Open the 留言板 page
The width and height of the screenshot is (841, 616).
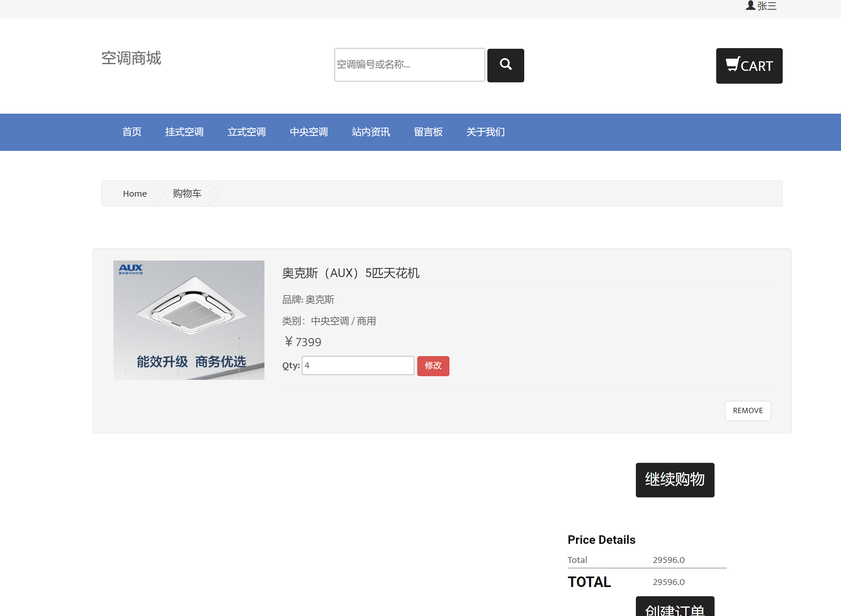click(x=428, y=132)
